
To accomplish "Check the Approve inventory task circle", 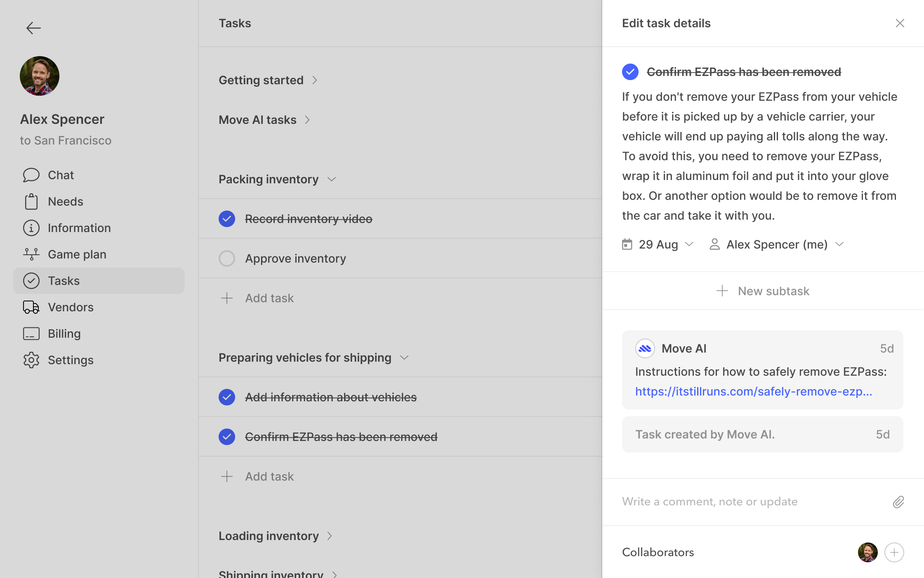I will (226, 258).
